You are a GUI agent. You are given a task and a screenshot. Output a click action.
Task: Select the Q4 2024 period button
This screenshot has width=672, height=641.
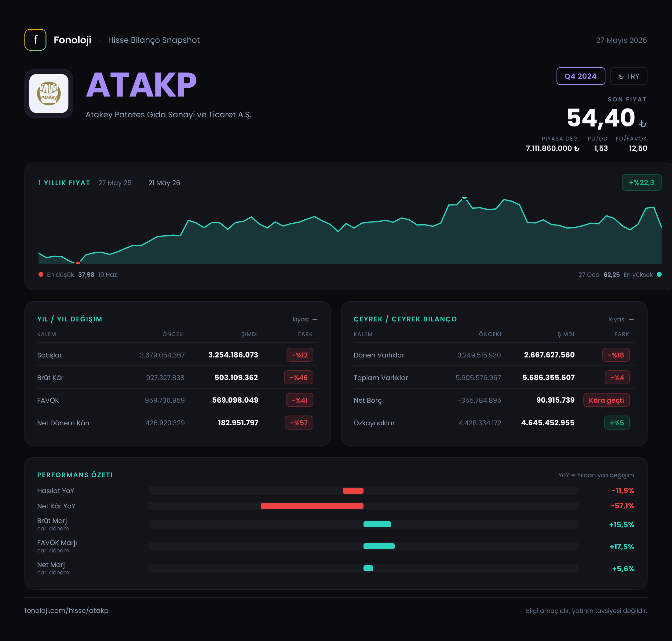[x=580, y=76]
